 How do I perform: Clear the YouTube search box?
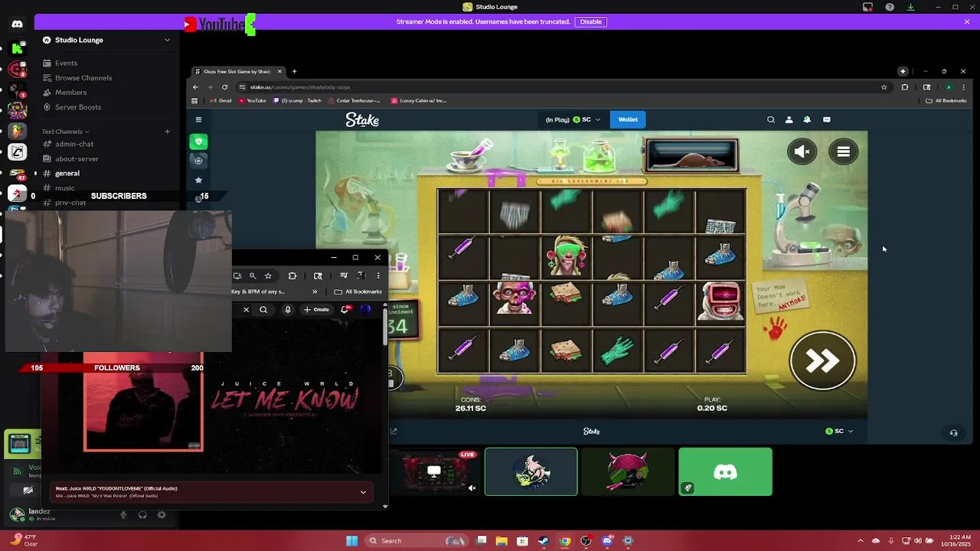pyautogui.click(x=246, y=309)
